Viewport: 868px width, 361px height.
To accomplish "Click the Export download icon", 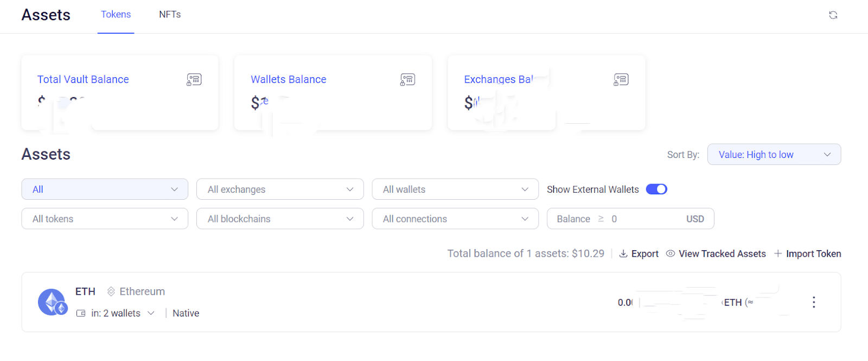I will coord(623,254).
